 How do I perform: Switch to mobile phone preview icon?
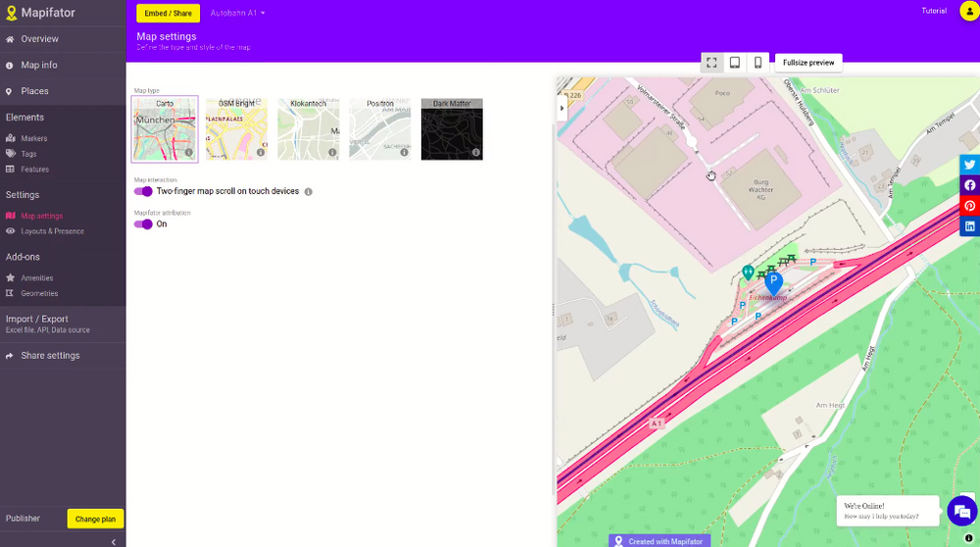point(758,63)
